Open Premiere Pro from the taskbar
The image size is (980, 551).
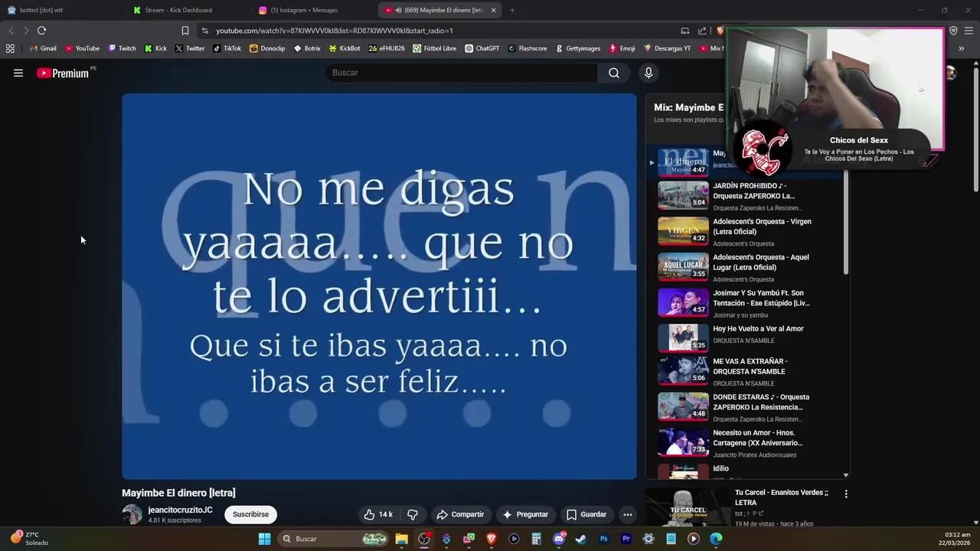pos(626,539)
